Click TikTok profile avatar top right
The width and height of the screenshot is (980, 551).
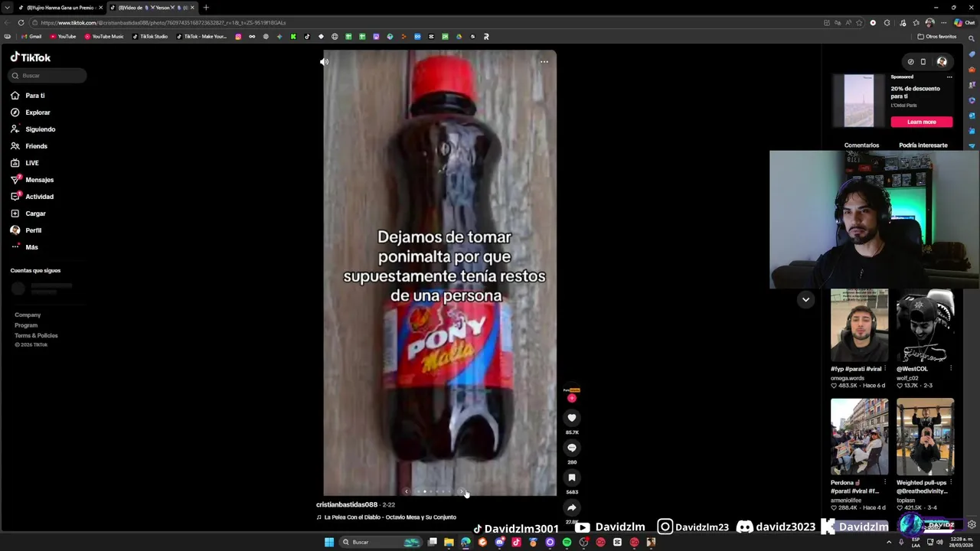coord(942,62)
